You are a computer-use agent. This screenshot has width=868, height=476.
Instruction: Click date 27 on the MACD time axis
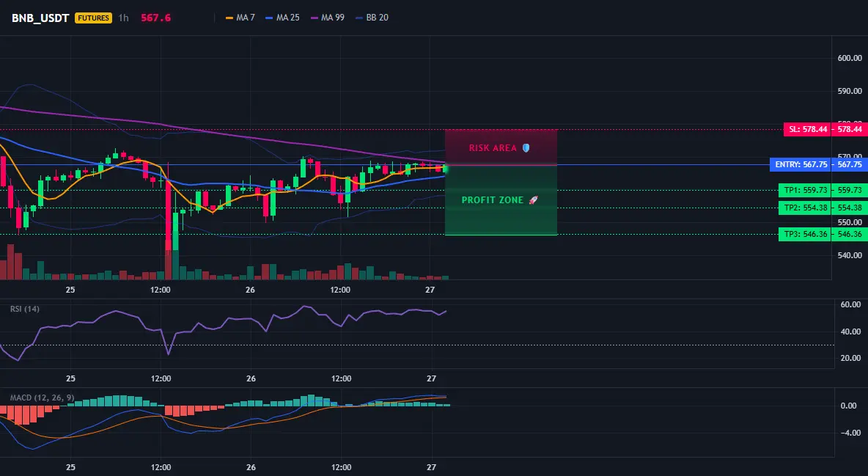pyautogui.click(x=431, y=467)
